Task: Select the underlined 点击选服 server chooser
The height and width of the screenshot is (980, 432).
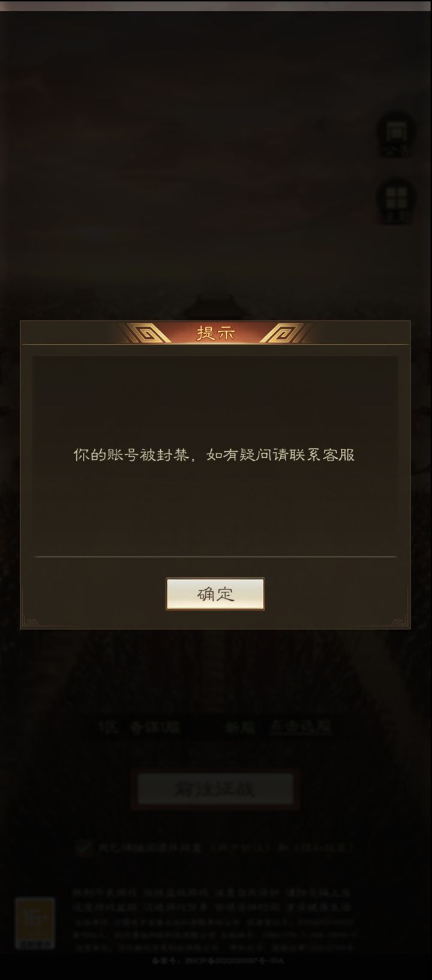Action: 300,727
